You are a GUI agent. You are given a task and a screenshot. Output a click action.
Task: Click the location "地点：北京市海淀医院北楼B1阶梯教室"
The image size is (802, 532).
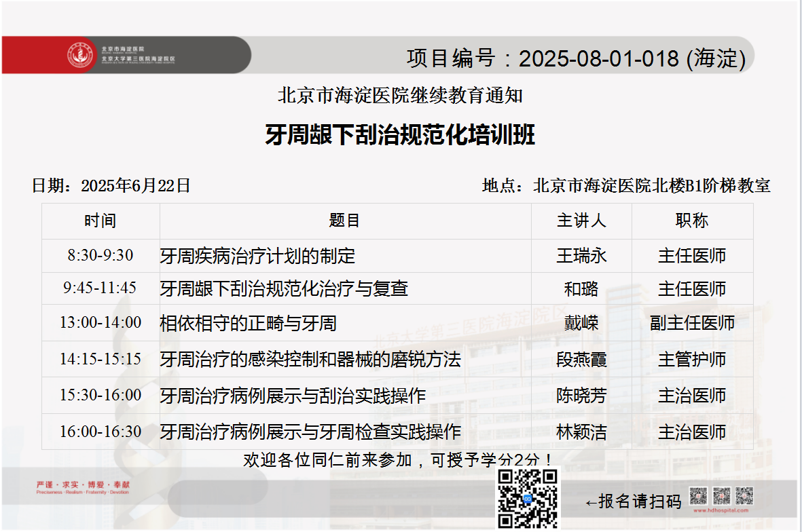pyautogui.click(x=626, y=185)
